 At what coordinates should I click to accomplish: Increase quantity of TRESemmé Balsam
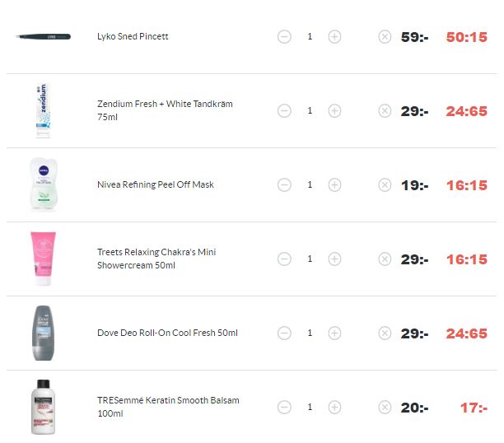tap(334, 407)
